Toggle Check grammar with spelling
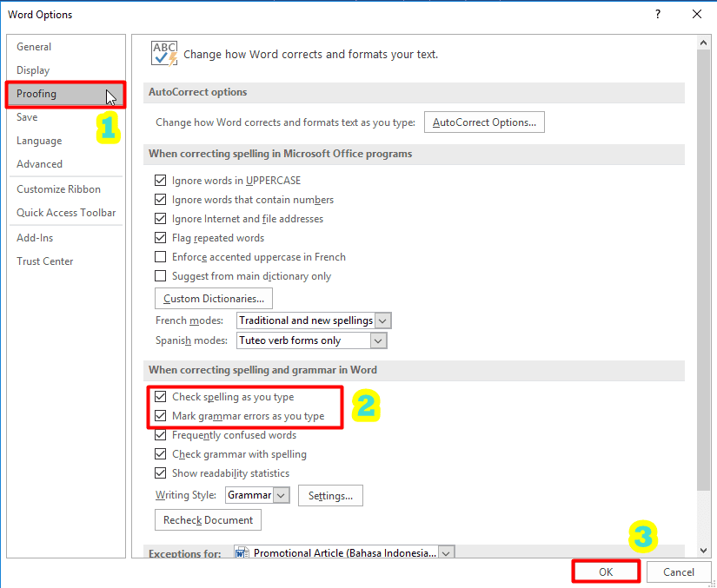The width and height of the screenshot is (717, 588). pos(160,454)
